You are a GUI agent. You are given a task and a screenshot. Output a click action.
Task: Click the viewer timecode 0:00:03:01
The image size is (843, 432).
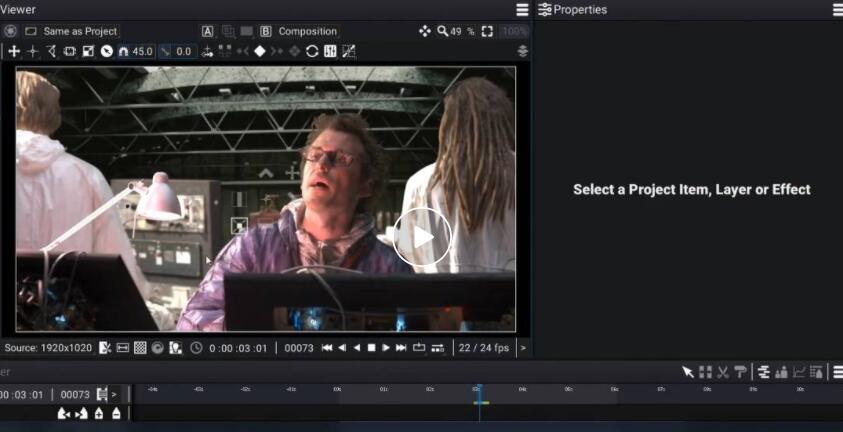[x=238, y=348]
